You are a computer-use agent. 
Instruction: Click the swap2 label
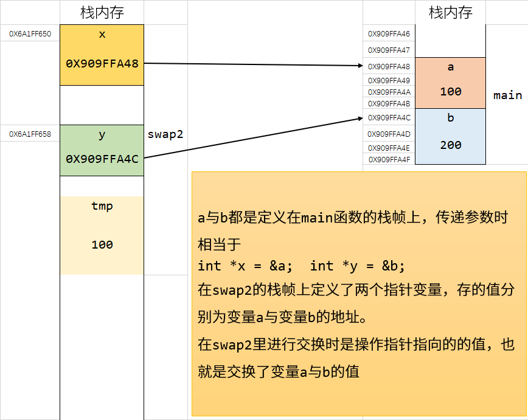pyautogui.click(x=165, y=135)
